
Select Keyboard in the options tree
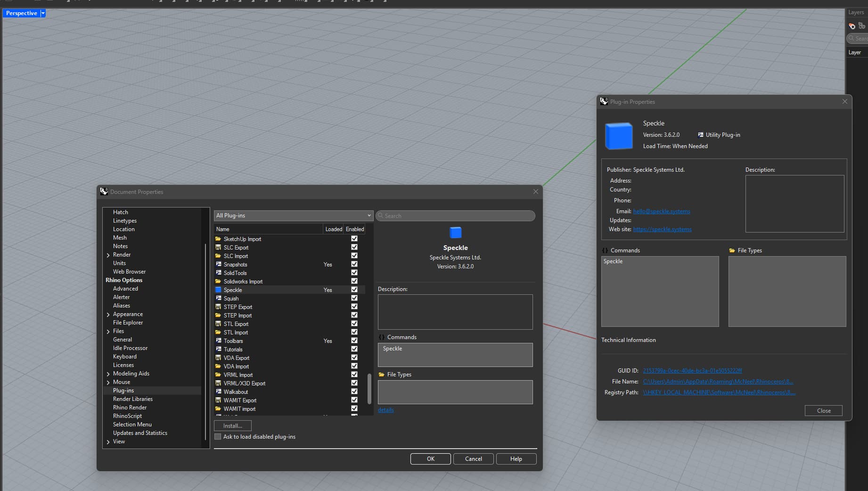[x=125, y=357]
